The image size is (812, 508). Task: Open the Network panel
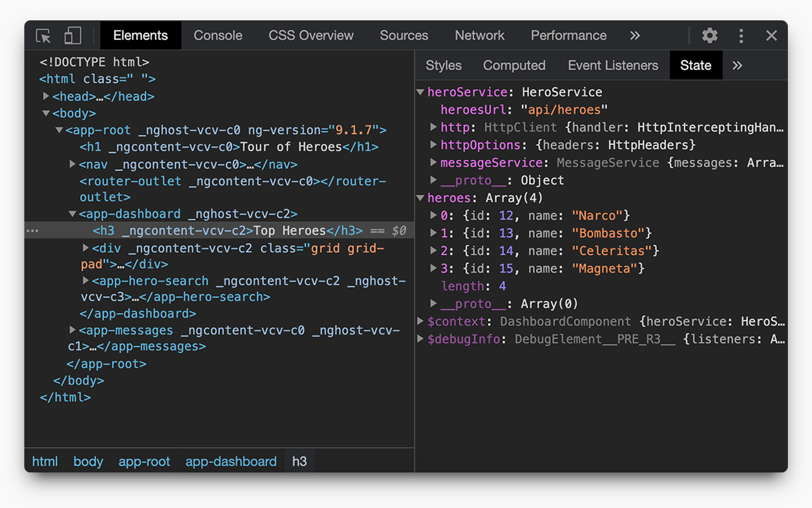pos(480,36)
